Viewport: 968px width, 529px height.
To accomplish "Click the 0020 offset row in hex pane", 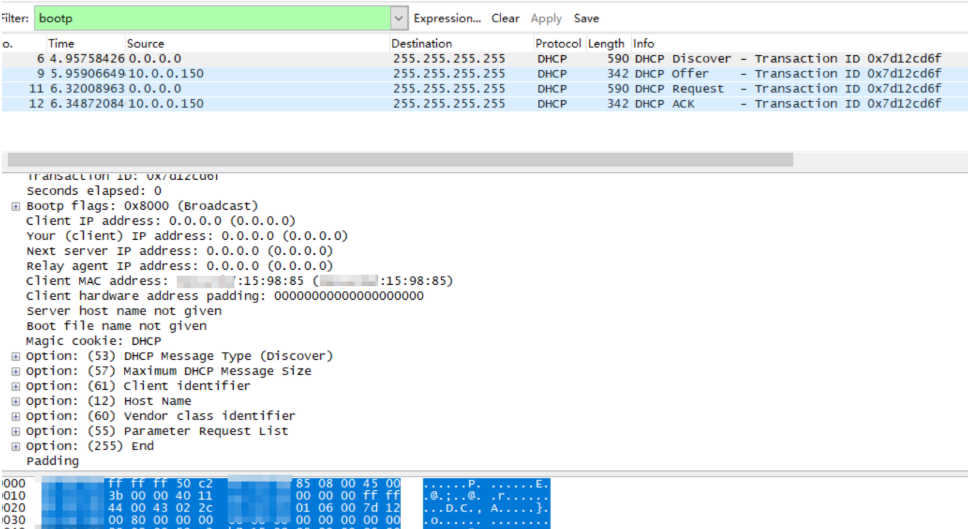I will pyautogui.click(x=14, y=509).
